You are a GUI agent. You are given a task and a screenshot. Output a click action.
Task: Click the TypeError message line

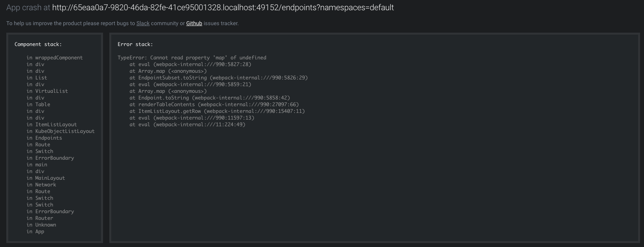click(x=192, y=57)
